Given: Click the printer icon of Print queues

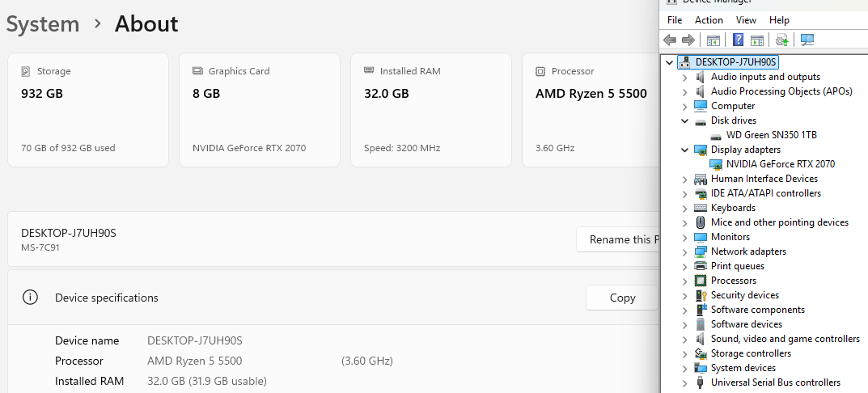Looking at the screenshot, I should click(x=701, y=266).
